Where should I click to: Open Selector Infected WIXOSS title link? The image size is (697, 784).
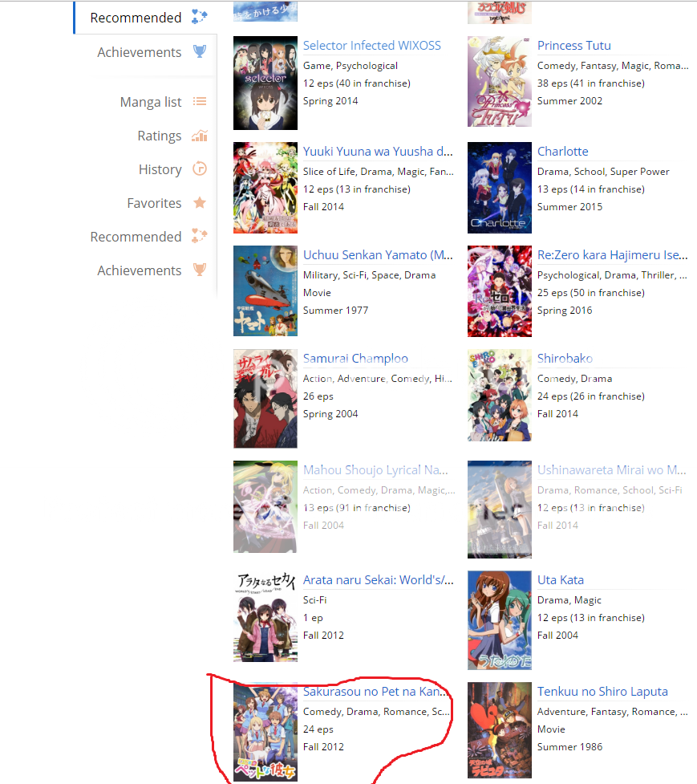tap(371, 46)
